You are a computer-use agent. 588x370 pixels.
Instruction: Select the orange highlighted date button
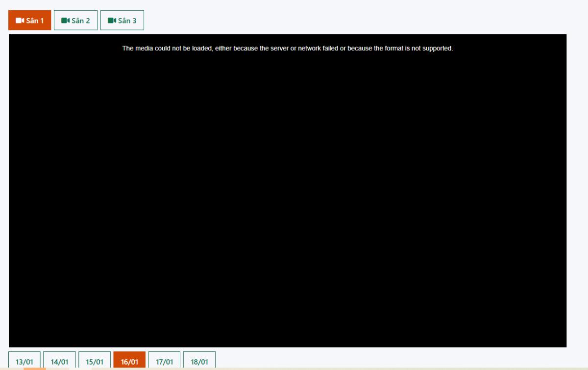129,361
